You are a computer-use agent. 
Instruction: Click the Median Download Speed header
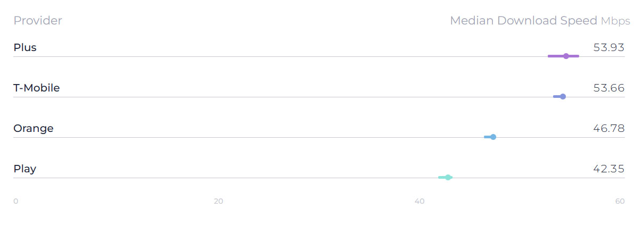coord(524,21)
